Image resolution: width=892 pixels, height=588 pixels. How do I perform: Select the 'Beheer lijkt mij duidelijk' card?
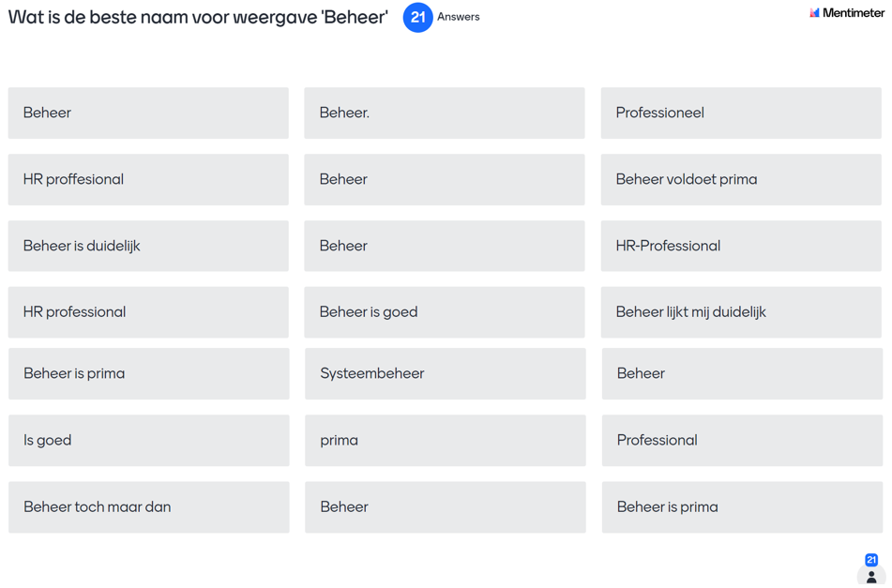pyautogui.click(x=740, y=312)
